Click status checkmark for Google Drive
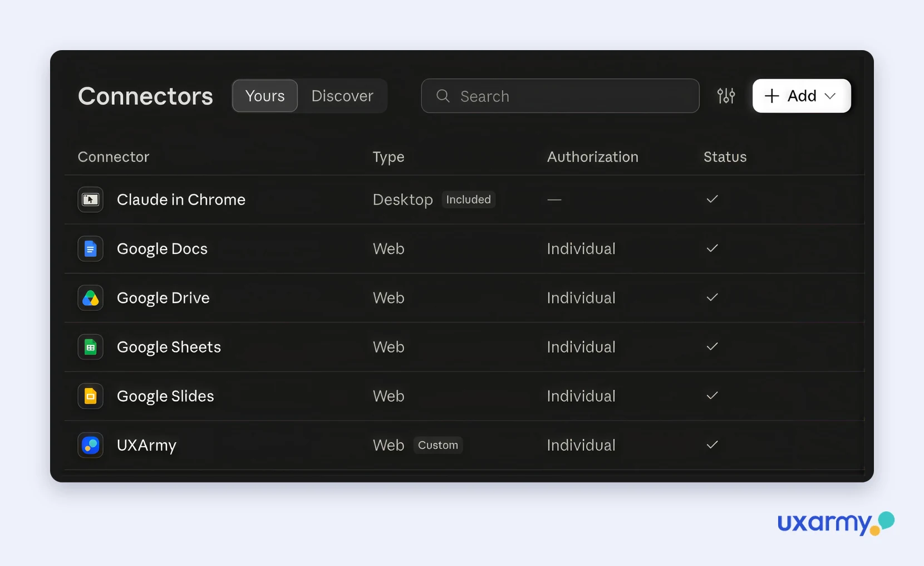Viewport: 924px width, 566px height. pyautogui.click(x=712, y=297)
